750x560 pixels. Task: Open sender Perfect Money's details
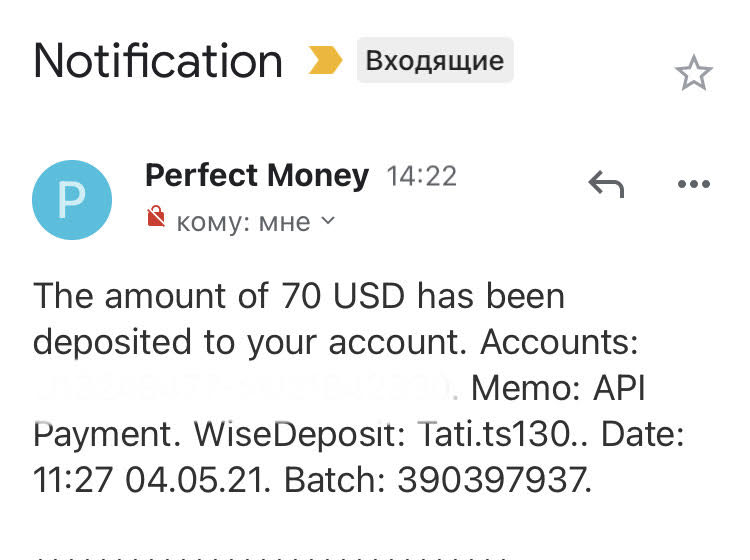click(x=257, y=176)
